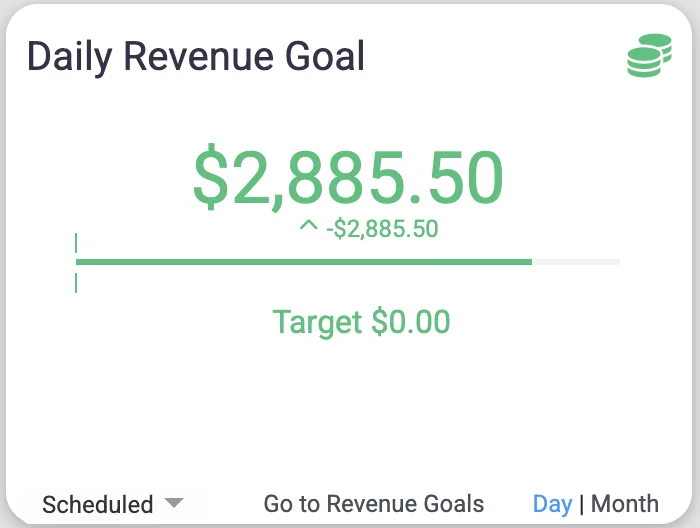Click the word Goals in the bottom link

pos(455,504)
